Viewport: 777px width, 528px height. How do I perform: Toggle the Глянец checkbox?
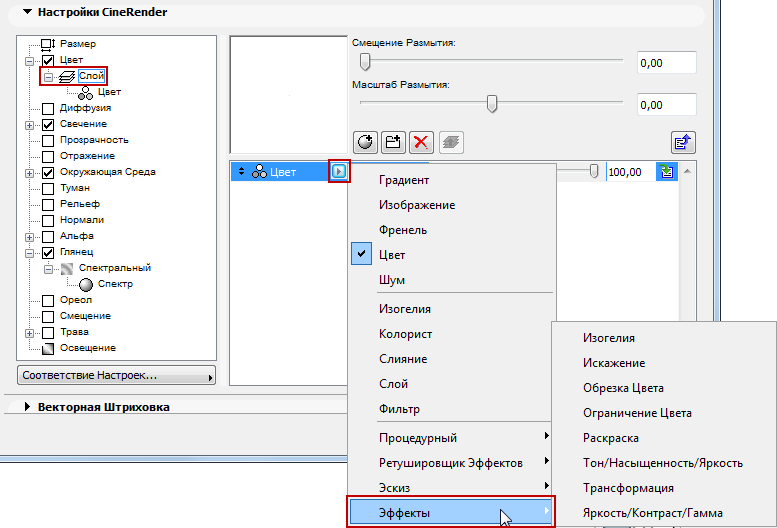click(x=48, y=253)
